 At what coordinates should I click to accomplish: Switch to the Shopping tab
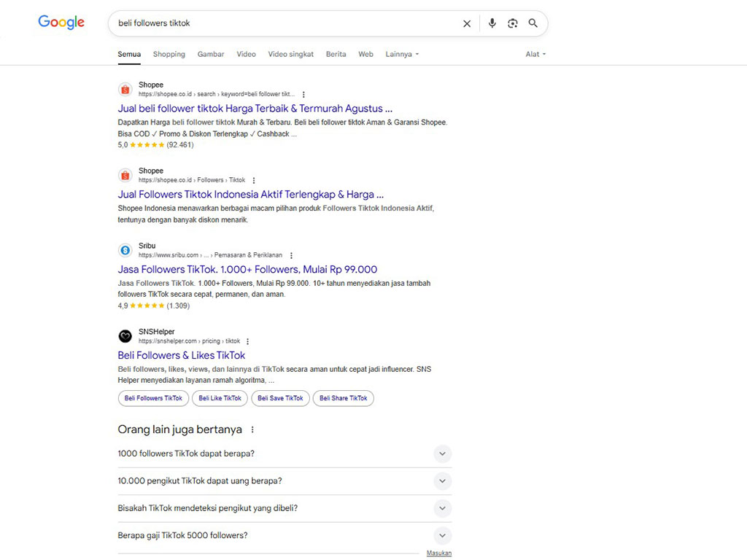(x=169, y=54)
